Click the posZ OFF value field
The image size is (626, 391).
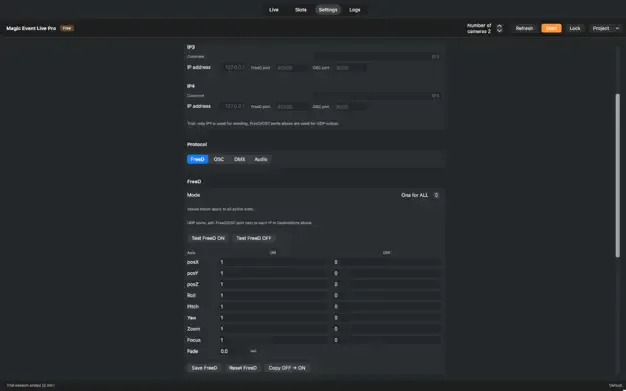[387, 284]
